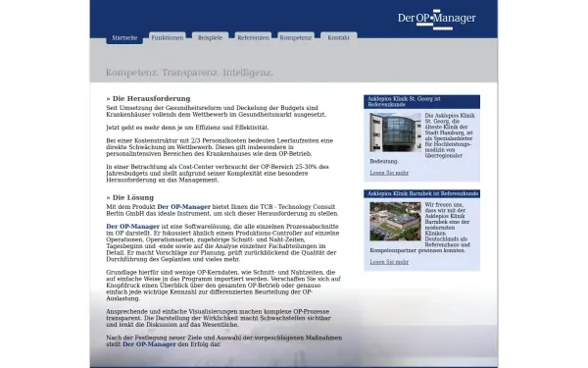Viewport: 588px width, 368px height.
Task: Open the Beispiele tab
Action: pyautogui.click(x=210, y=37)
